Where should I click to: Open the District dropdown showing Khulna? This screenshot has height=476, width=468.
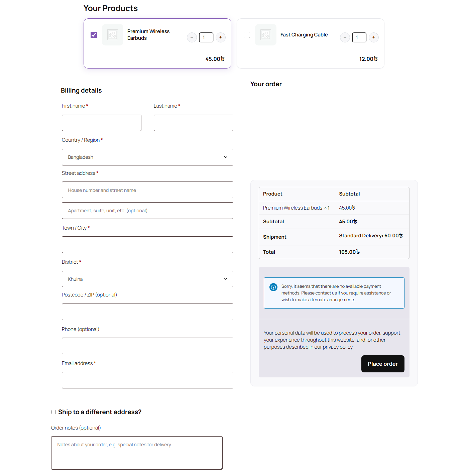pos(147,279)
